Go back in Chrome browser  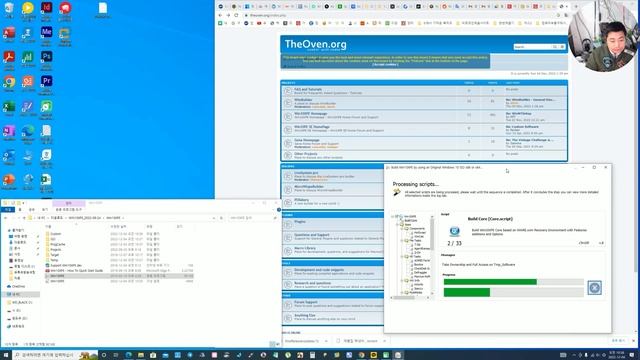point(220,15)
